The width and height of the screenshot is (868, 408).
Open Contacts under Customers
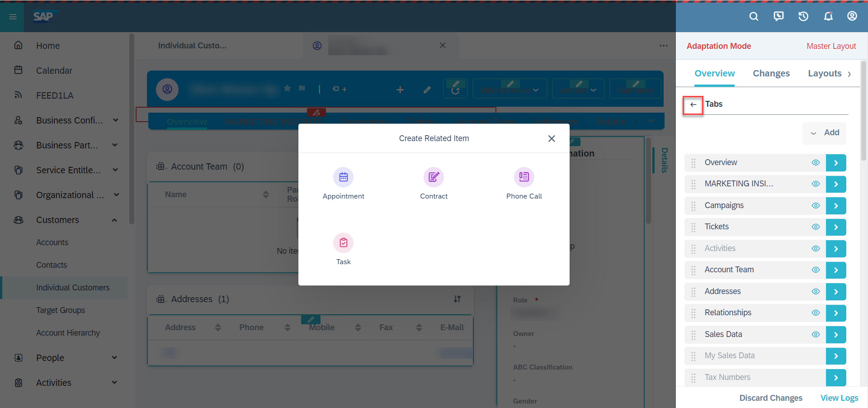click(52, 265)
